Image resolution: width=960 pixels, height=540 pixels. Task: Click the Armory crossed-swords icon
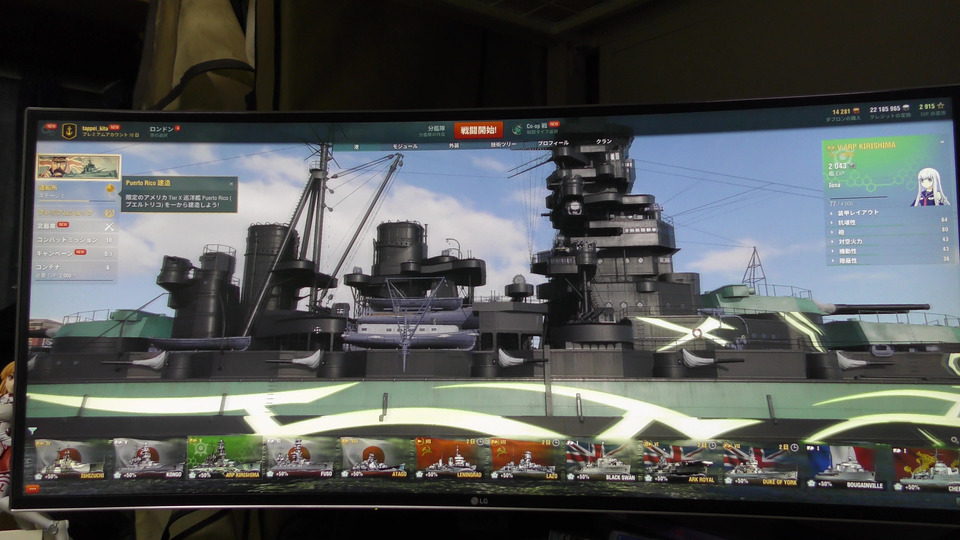[x=109, y=227]
